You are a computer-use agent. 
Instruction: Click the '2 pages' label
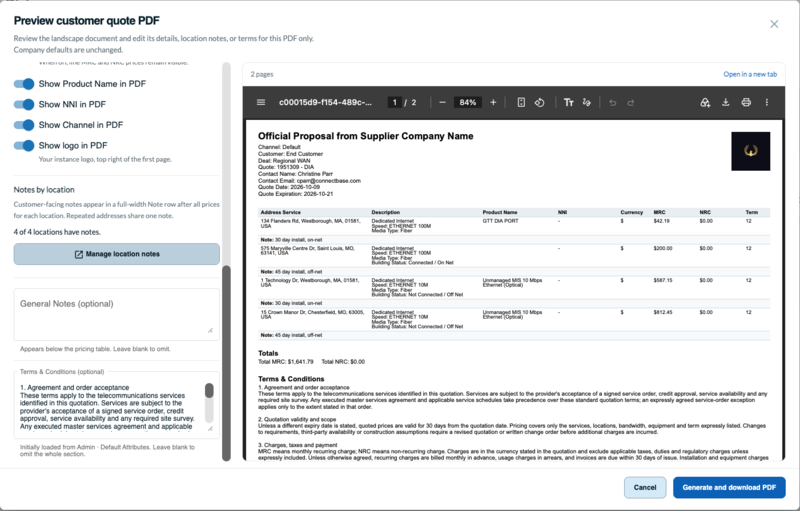click(262, 74)
